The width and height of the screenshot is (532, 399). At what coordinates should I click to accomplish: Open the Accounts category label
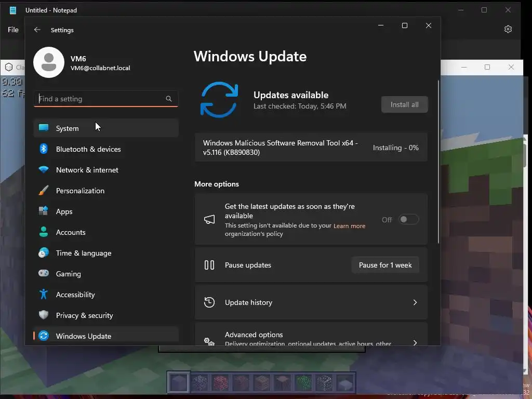point(71,232)
